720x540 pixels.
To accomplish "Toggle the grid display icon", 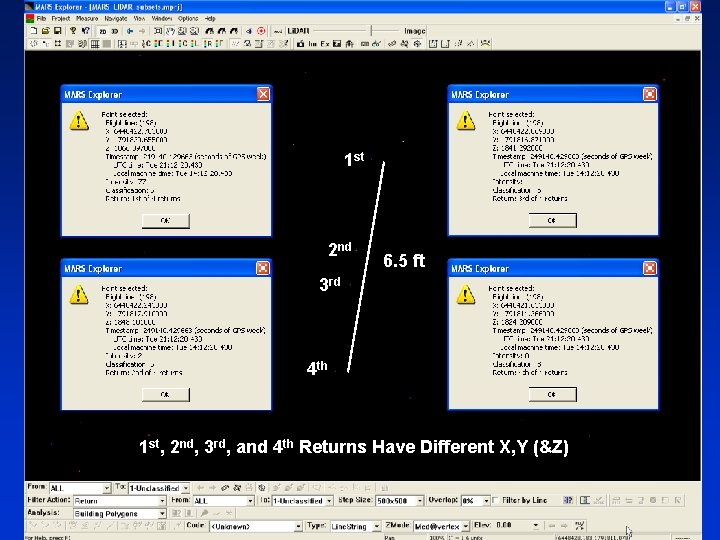I will (95, 44).
